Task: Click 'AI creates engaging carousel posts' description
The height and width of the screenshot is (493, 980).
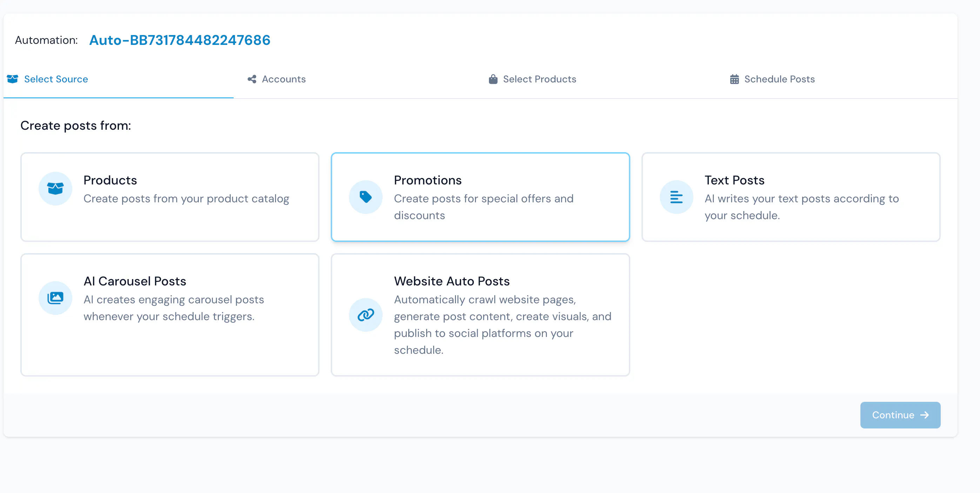Action: [x=174, y=308]
